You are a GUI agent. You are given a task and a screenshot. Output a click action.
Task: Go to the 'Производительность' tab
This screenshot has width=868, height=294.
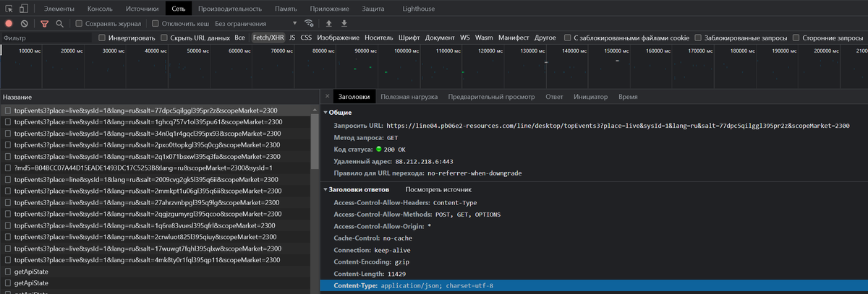pos(230,9)
